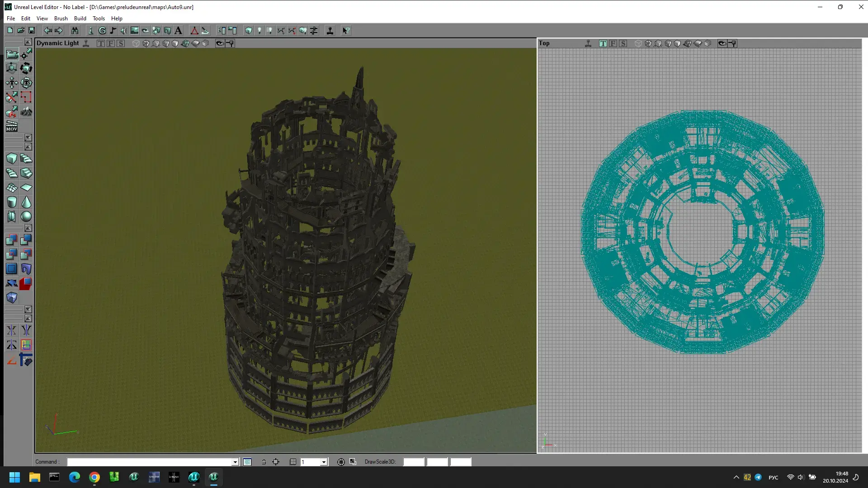Toggle Top view T in Top viewport

pyautogui.click(x=603, y=43)
